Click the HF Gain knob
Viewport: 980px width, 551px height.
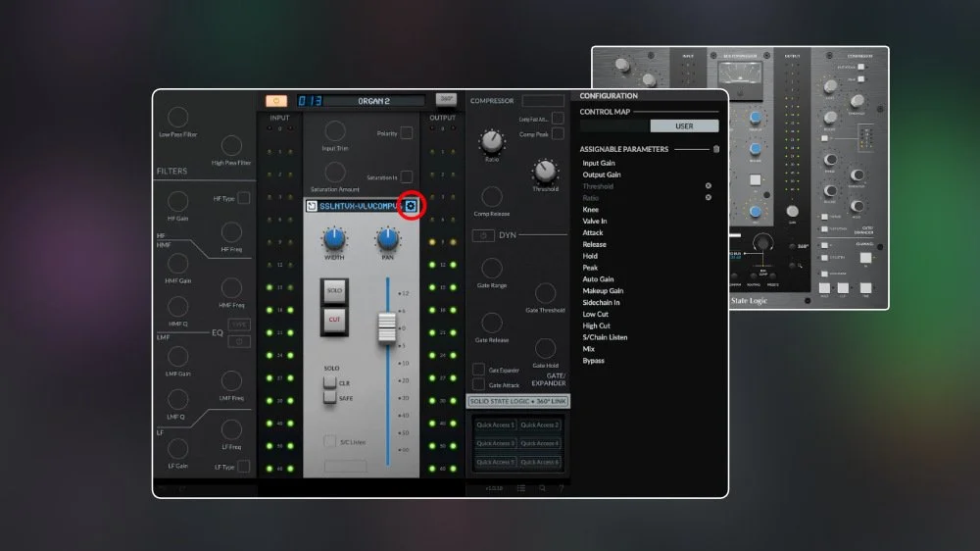point(177,201)
